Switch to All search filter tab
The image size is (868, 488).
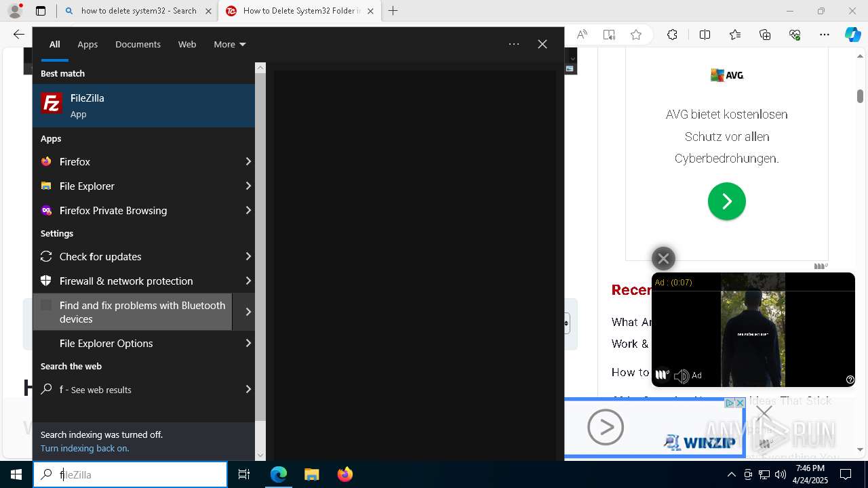(x=55, y=44)
